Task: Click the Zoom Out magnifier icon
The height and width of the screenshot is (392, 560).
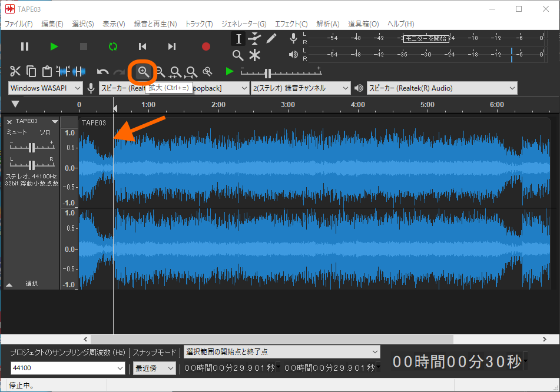Action: pos(160,72)
